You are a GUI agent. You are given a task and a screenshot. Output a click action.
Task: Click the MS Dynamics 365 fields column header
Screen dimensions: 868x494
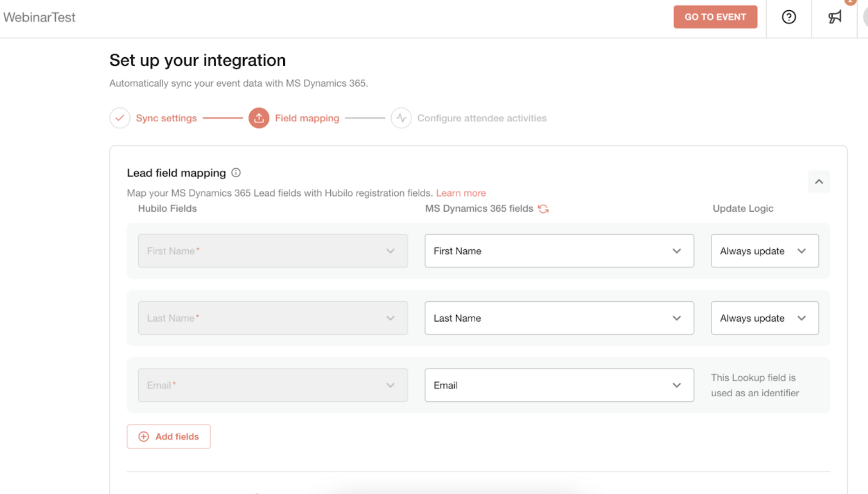tap(479, 208)
